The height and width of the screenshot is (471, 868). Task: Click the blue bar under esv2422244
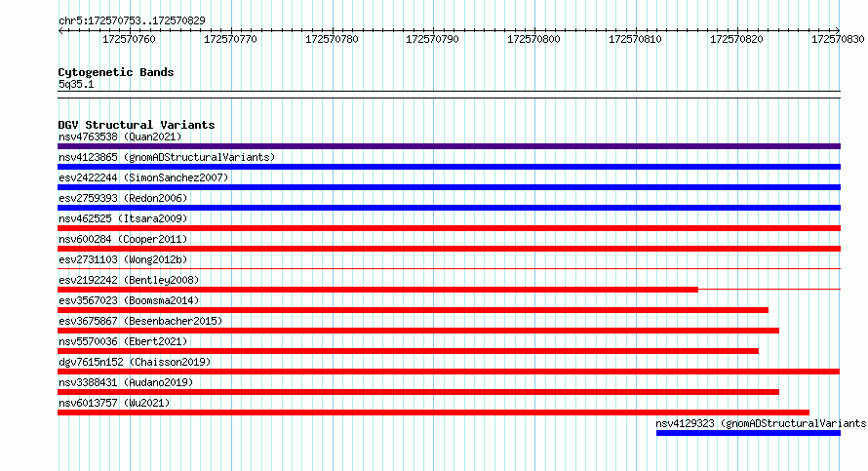click(449, 187)
